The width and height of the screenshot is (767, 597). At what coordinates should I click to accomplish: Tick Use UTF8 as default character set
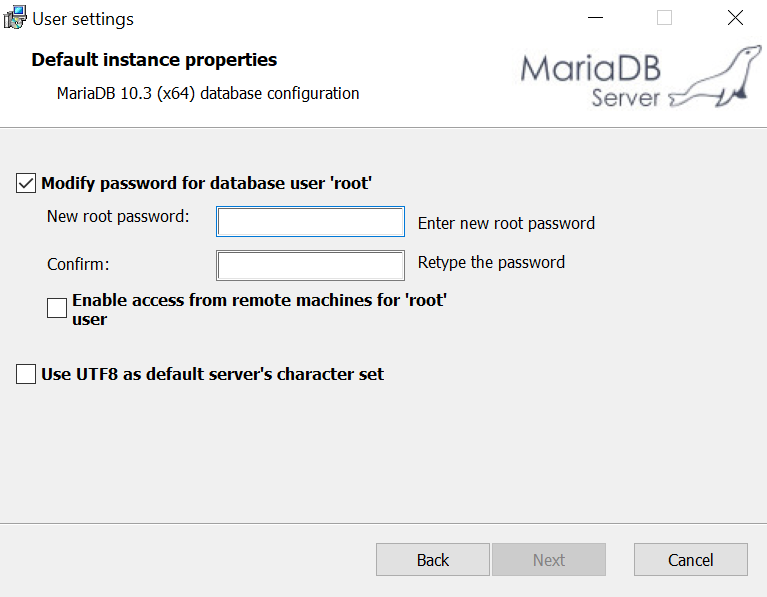pyautogui.click(x=26, y=374)
